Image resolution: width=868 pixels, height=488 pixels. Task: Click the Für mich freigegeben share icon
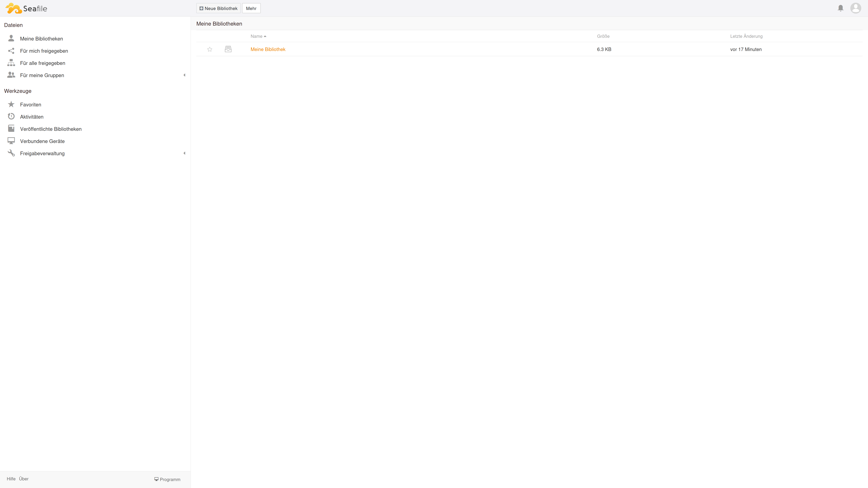point(11,51)
